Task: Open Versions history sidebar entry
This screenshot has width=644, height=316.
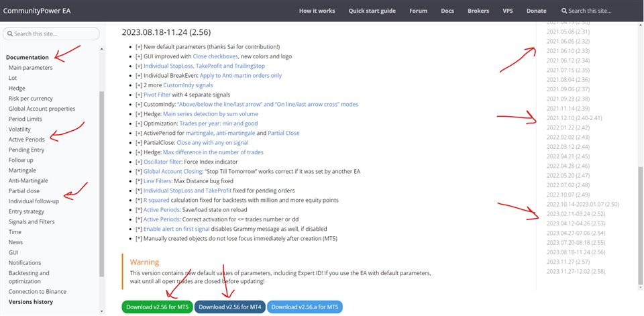Action: click(x=31, y=302)
